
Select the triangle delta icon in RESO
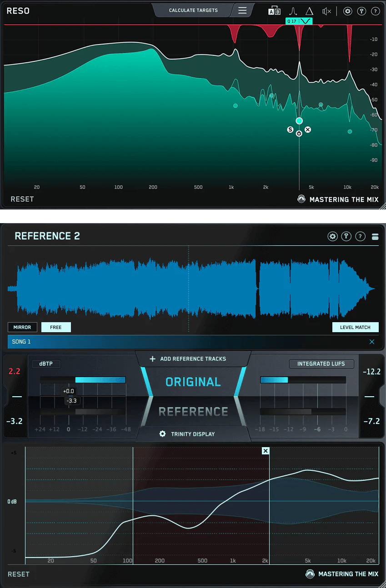coord(309,11)
